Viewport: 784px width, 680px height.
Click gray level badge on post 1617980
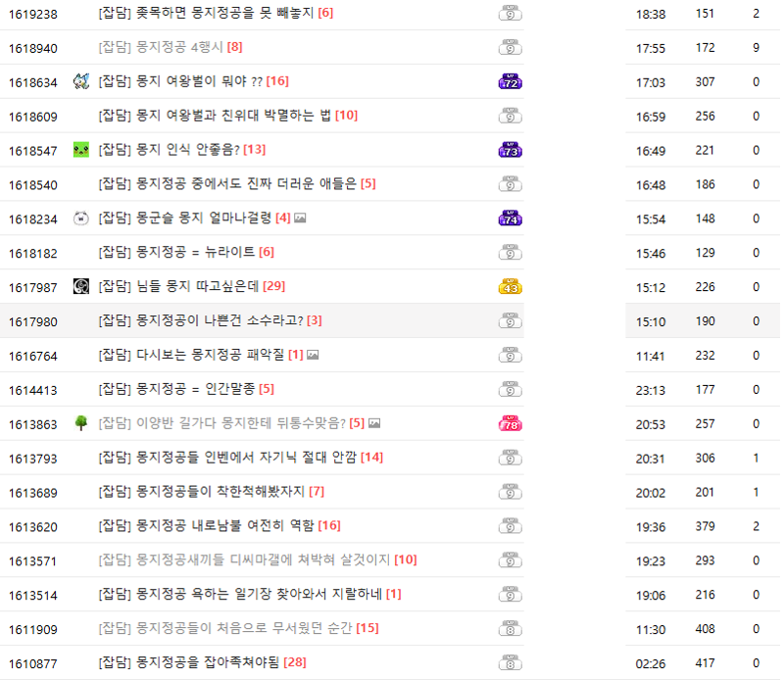pos(510,321)
